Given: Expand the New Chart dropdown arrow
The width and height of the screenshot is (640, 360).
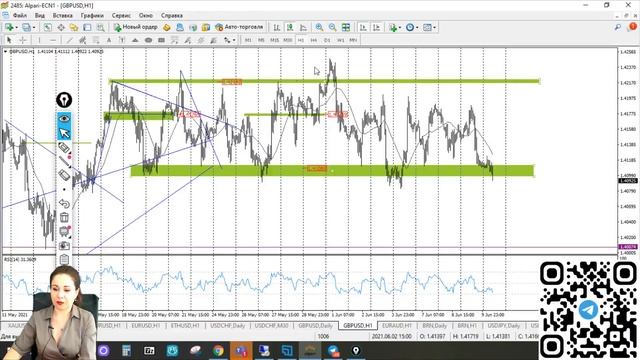Looking at the screenshot, I should [x=16, y=27].
